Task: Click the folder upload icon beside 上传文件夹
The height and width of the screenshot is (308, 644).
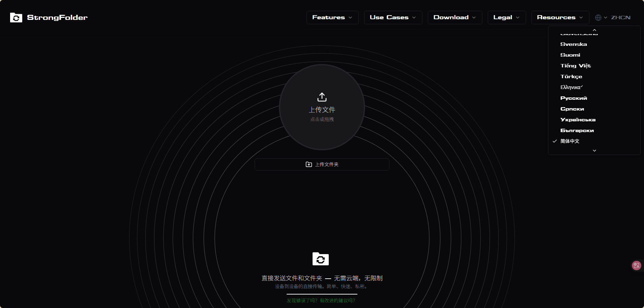Action: click(x=309, y=164)
